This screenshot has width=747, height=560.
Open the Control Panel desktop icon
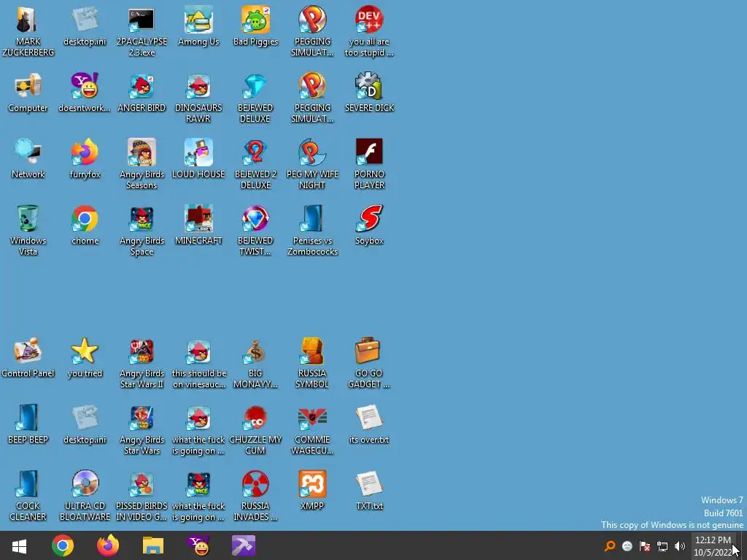[28, 352]
